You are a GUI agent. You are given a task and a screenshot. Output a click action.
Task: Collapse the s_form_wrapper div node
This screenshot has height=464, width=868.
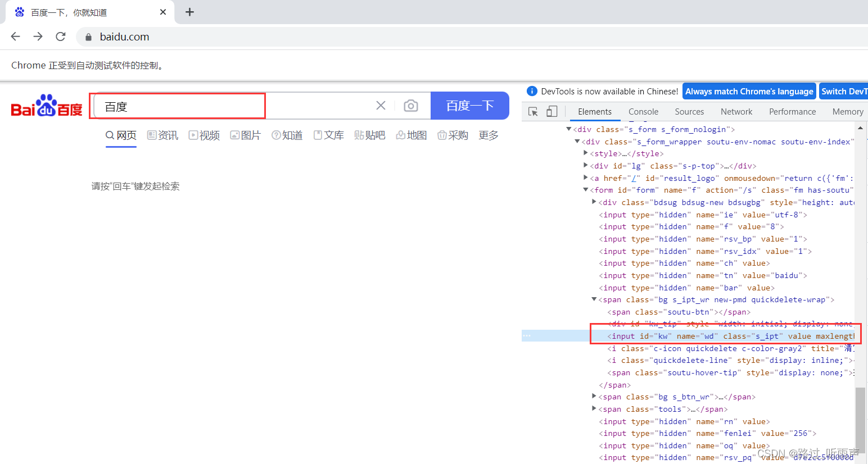coord(577,142)
